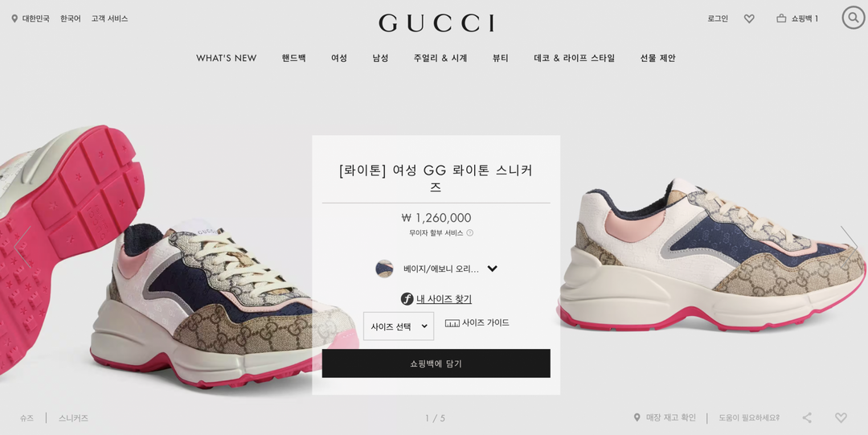Open the search magnifier icon
Screen dimensions: 868x435
click(x=854, y=18)
